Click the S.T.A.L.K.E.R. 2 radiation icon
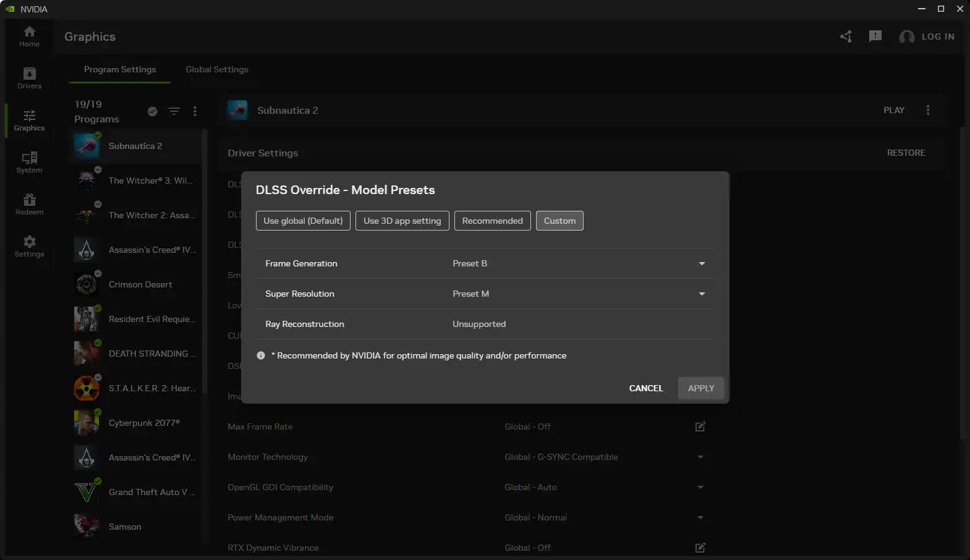Screen dimensions: 970x560 (87, 388)
